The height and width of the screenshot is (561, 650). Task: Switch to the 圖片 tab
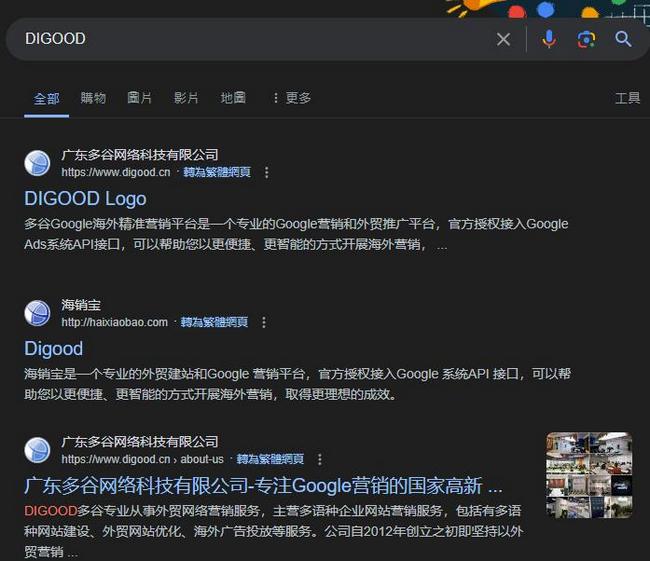click(140, 98)
